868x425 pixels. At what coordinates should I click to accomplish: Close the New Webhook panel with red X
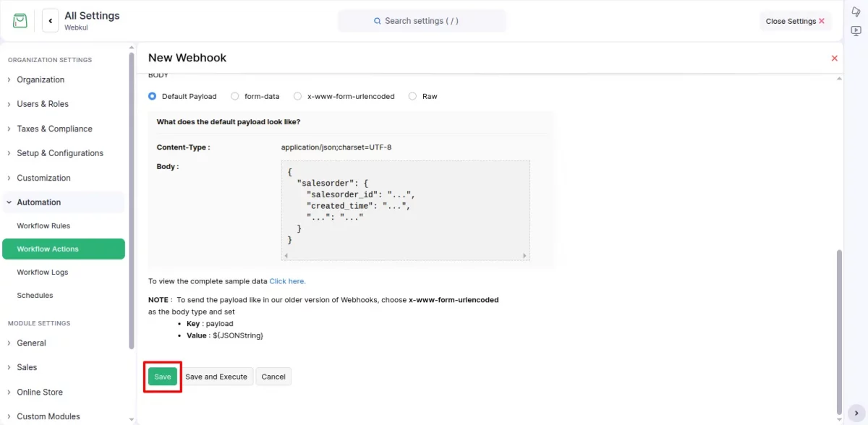(835, 58)
